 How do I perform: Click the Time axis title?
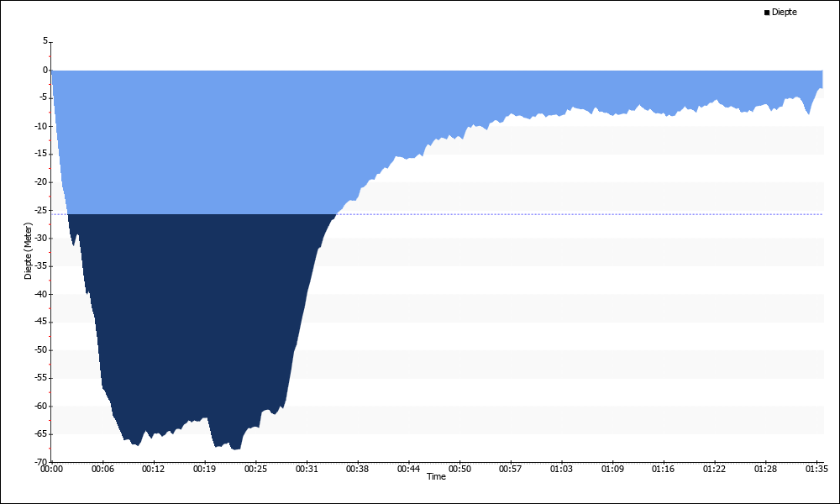[x=436, y=476]
